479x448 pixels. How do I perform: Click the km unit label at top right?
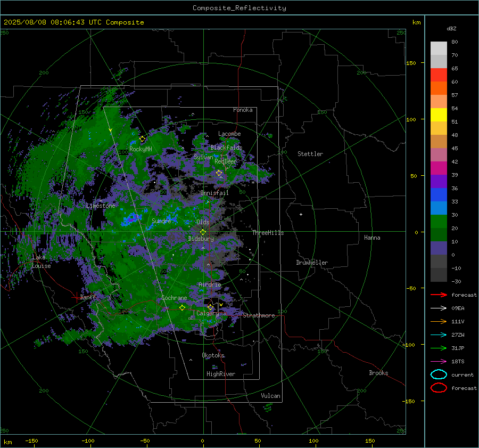(417, 22)
